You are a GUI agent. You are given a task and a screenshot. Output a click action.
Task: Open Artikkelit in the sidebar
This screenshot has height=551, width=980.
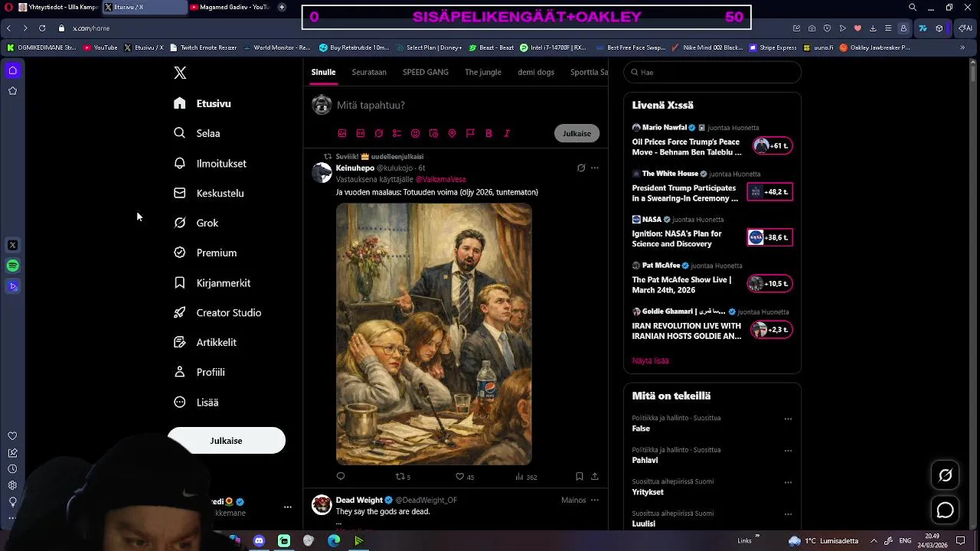[x=205, y=342]
